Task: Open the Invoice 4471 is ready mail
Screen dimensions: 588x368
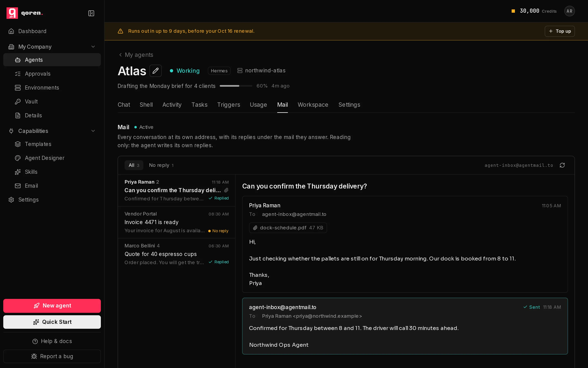Action: point(176,222)
